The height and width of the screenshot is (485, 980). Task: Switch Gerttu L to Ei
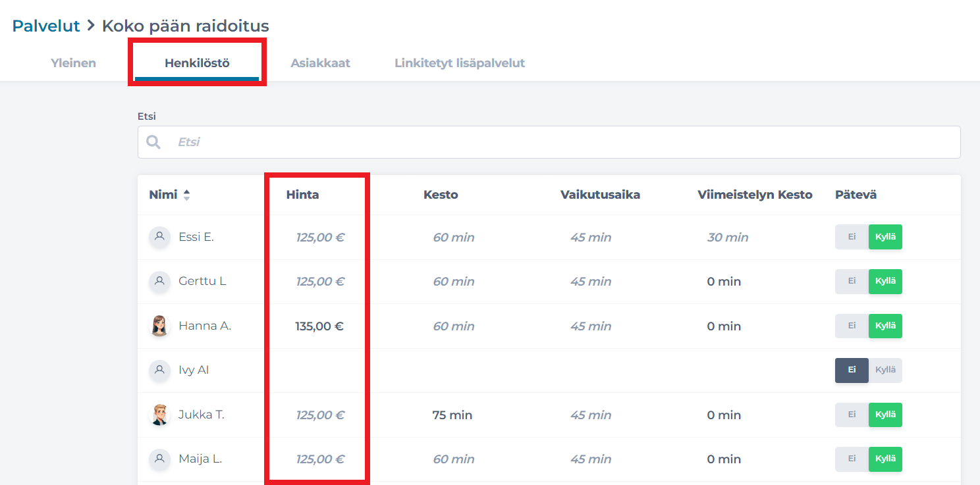click(852, 282)
